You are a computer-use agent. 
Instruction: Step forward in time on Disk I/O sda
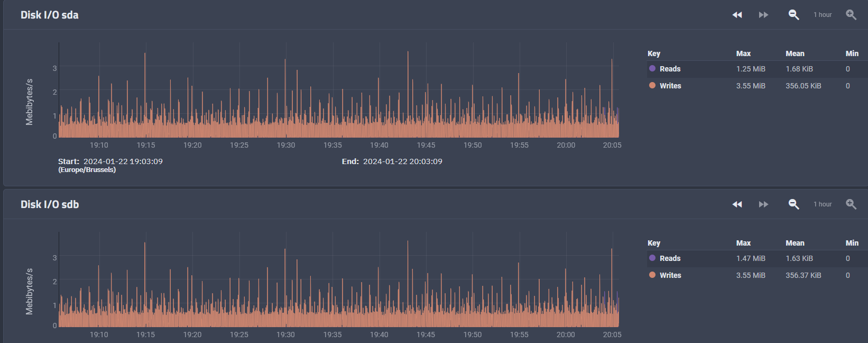(x=763, y=15)
